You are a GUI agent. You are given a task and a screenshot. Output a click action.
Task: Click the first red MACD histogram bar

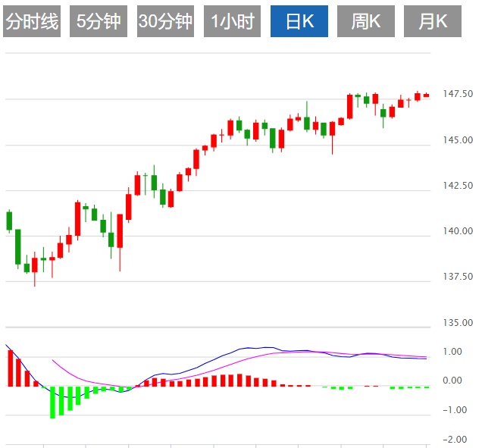click(11, 368)
